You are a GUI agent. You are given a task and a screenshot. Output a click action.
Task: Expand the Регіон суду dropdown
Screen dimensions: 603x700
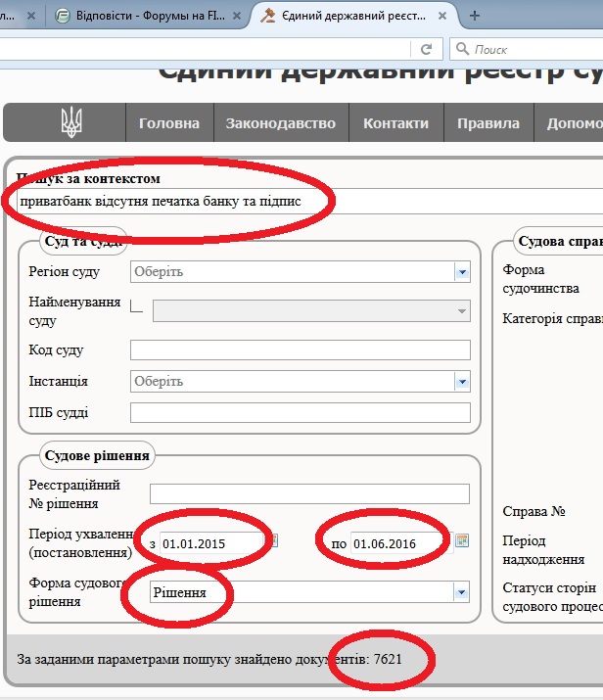pyautogui.click(x=462, y=271)
